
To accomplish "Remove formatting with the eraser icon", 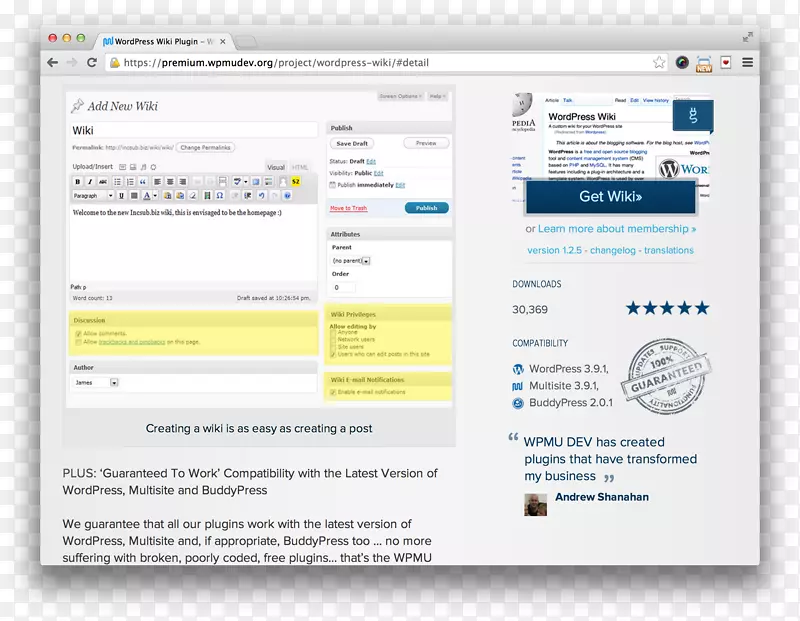I will coord(192,195).
